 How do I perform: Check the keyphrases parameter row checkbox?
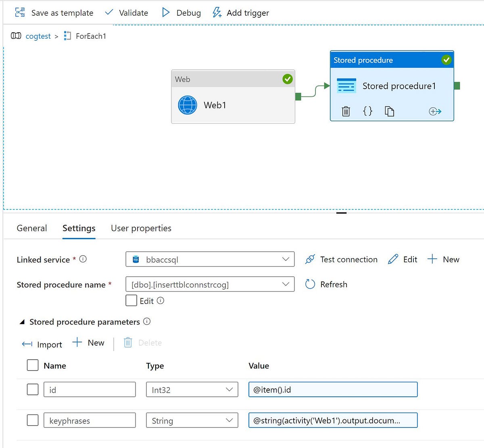pyautogui.click(x=32, y=420)
